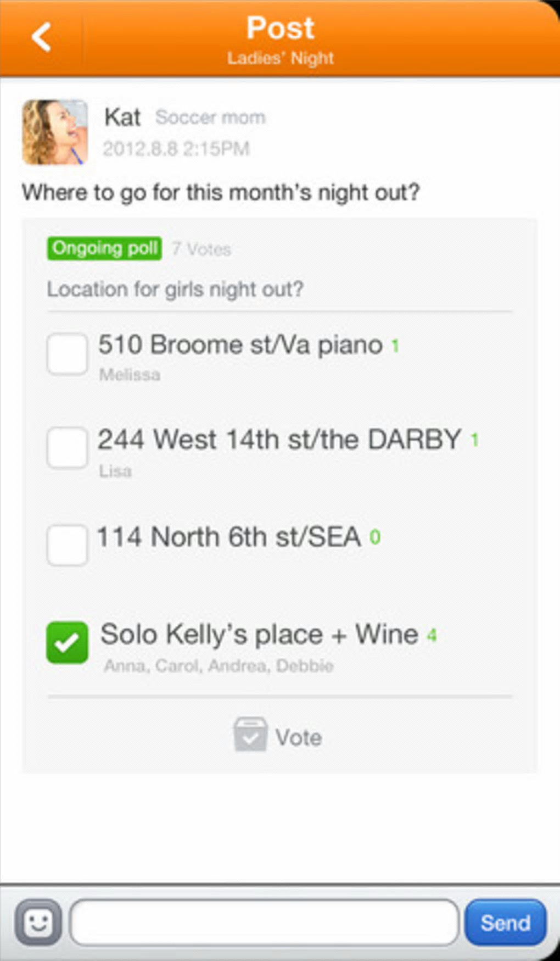
Task: Tap the Ongoing poll green badge
Action: (x=104, y=248)
